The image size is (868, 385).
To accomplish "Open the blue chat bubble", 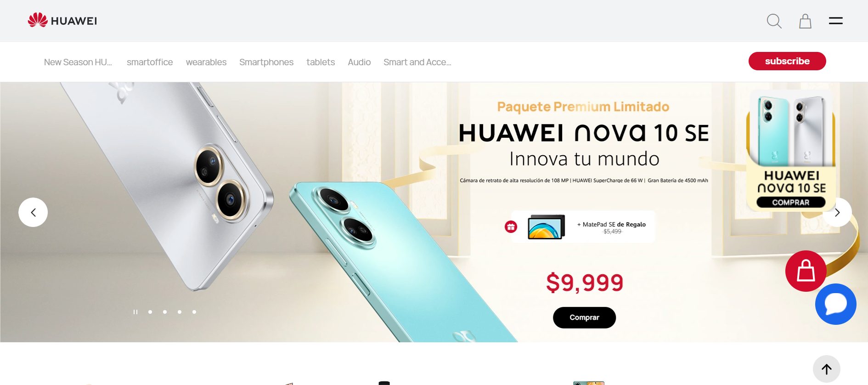I will [835, 304].
